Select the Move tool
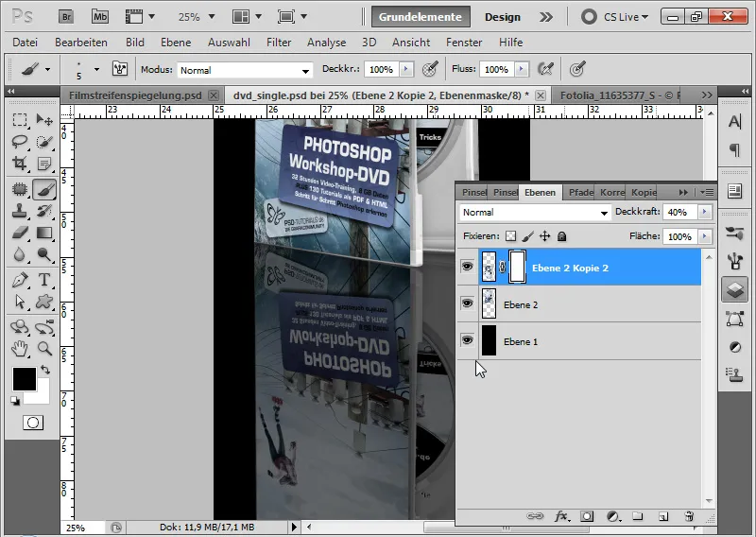756x537 pixels. (44, 119)
